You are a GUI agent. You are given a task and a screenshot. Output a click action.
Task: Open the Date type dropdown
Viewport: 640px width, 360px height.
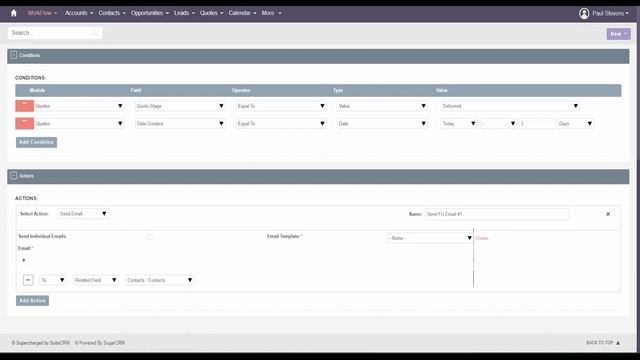[x=382, y=124]
